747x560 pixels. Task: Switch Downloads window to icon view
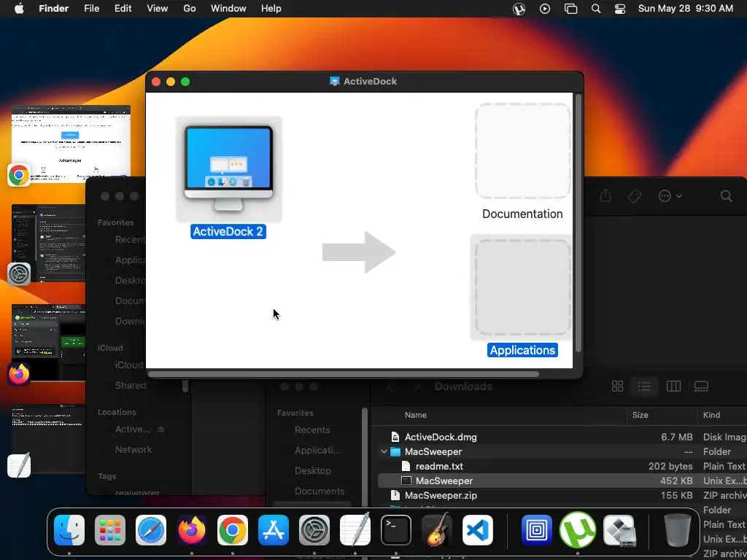click(617, 386)
